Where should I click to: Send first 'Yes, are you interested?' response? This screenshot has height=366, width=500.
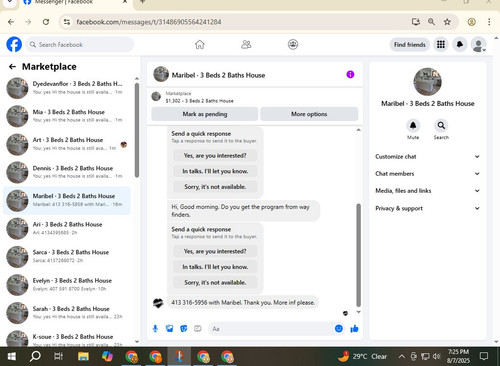(215, 155)
